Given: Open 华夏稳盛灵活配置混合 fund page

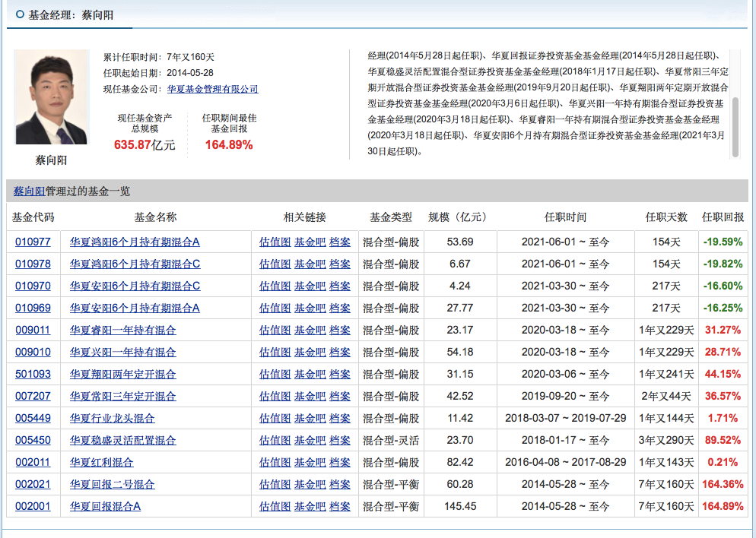Looking at the screenshot, I should point(123,440).
